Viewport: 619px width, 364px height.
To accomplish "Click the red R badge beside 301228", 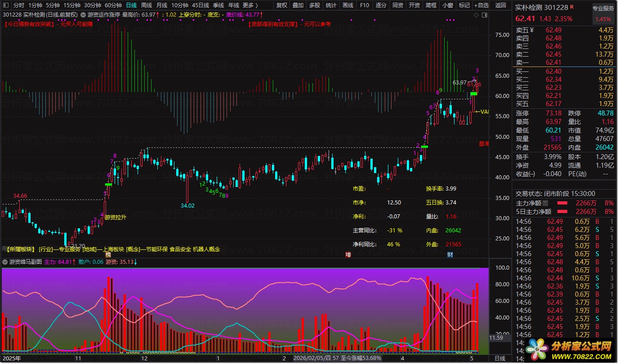I will click(571, 7).
